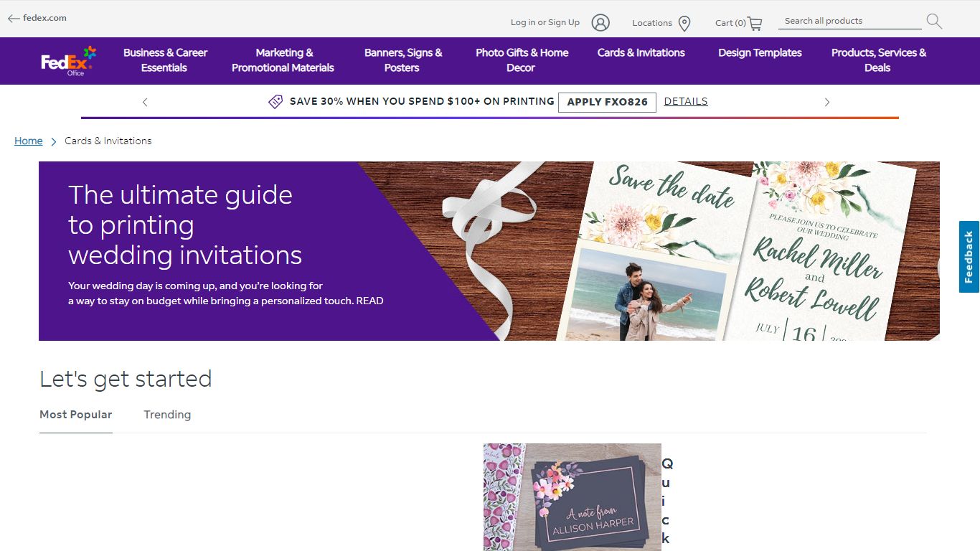Click the breadcrumb chevron separator
Viewport: 980px width, 551px height.
click(54, 142)
